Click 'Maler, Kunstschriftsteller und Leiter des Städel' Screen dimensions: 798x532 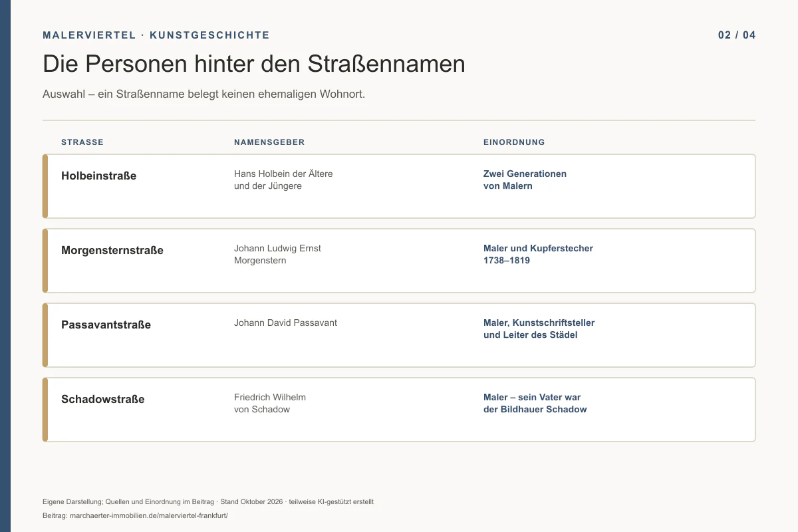(x=539, y=329)
